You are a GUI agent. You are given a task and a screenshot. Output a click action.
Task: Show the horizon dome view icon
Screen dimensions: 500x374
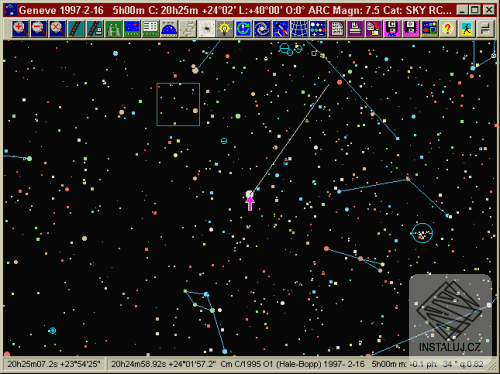pyautogui.click(x=169, y=29)
